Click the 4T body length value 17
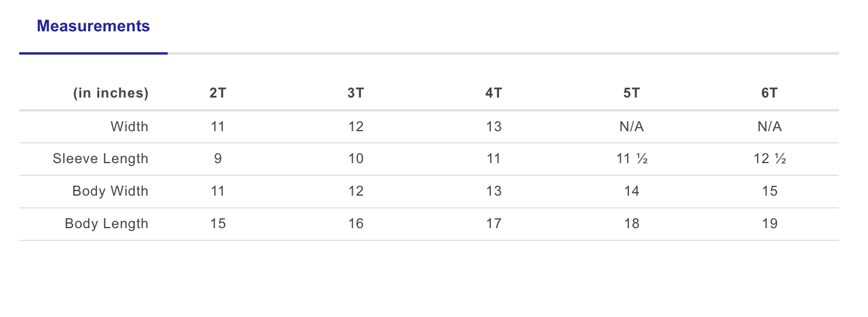This screenshot has width=868, height=317. click(494, 224)
